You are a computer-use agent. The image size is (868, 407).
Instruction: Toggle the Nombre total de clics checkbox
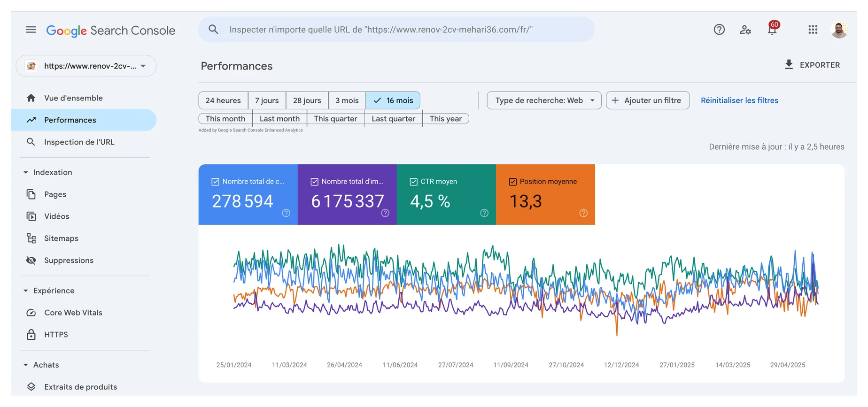click(x=216, y=182)
